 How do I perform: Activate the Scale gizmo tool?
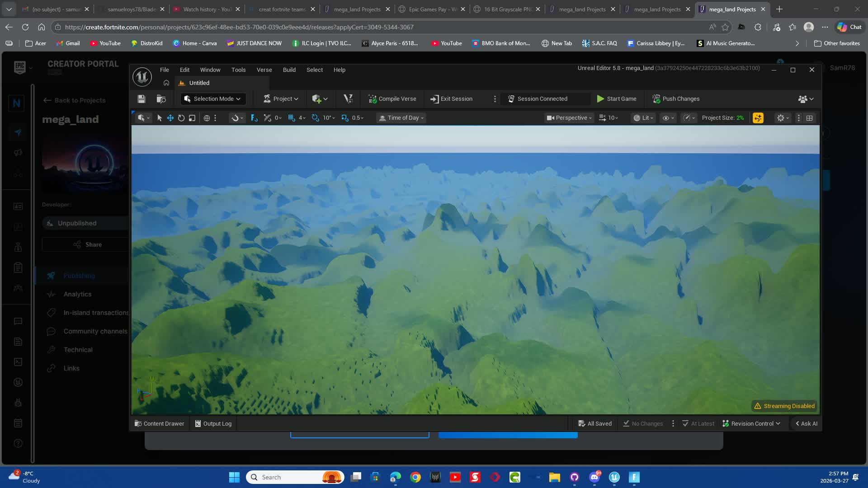(x=192, y=118)
